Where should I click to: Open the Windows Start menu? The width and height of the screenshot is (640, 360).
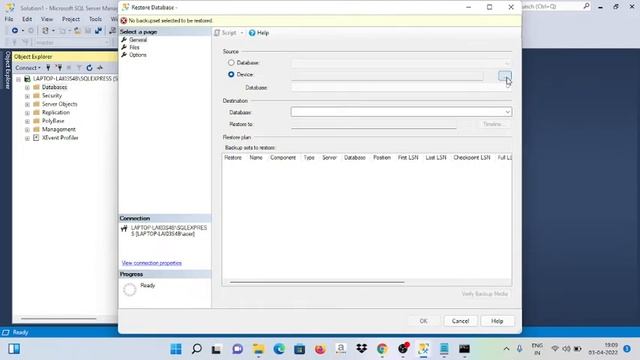tap(176, 349)
